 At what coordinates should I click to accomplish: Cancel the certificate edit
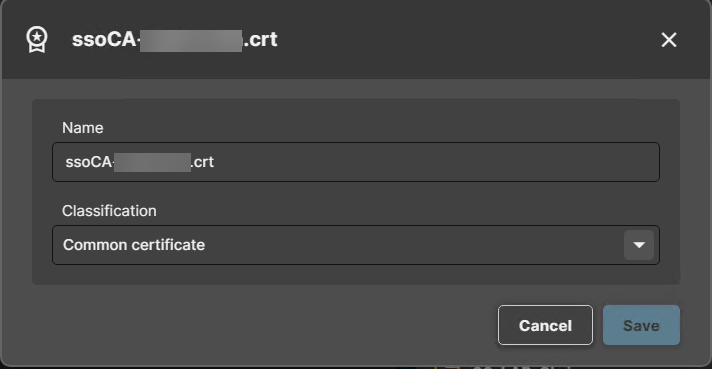(545, 325)
